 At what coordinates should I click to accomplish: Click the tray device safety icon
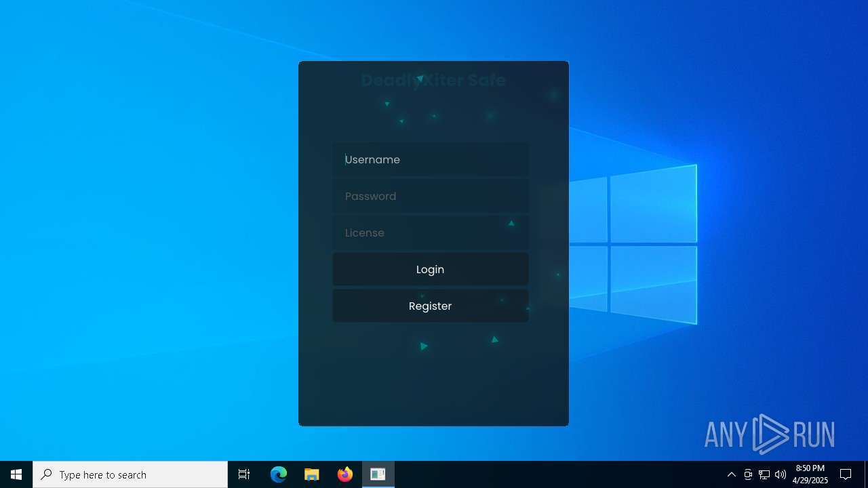point(748,474)
